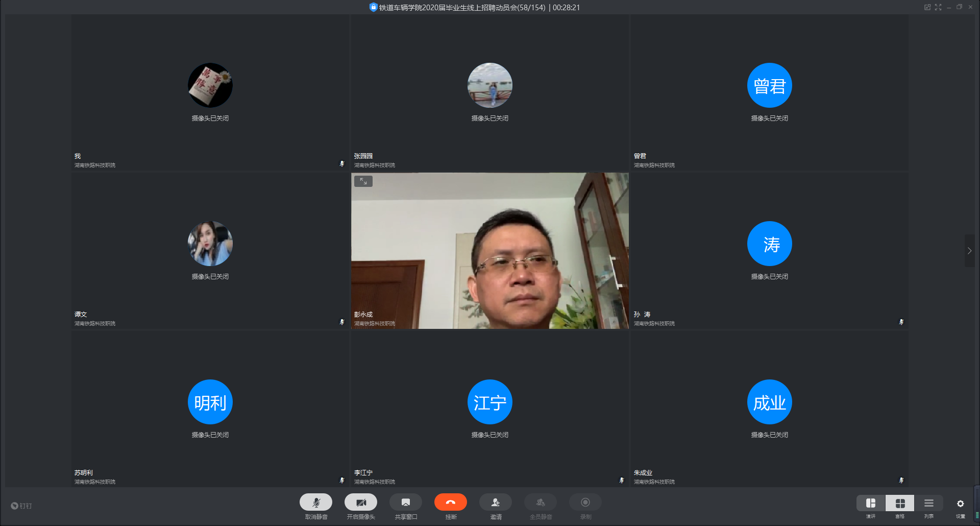Click the meeting title text
Screen dimensions: 980x526
[462, 8]
